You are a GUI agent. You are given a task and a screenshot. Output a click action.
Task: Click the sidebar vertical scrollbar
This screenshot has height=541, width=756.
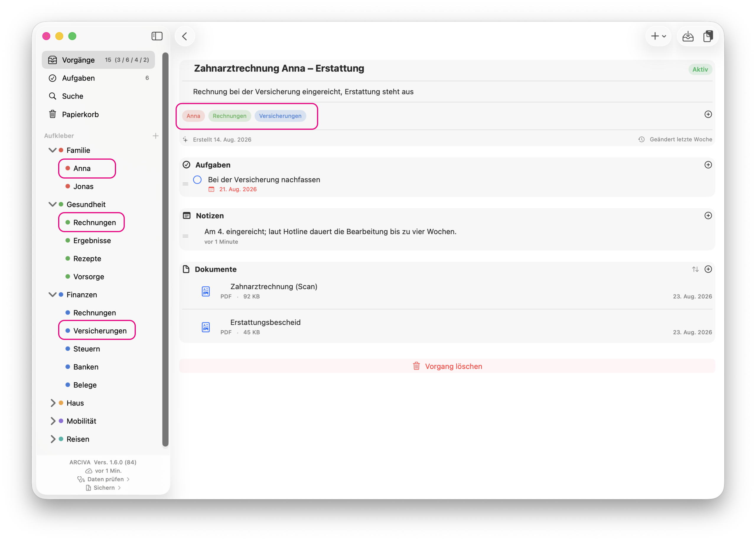tap(165, 249)
